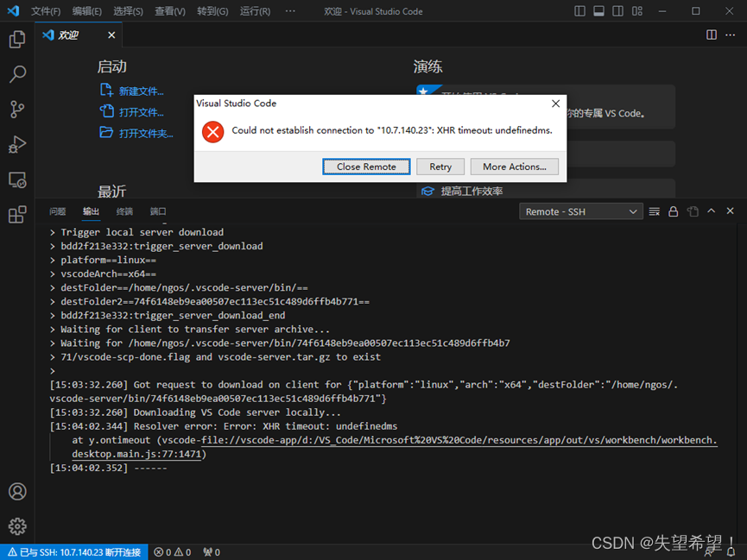The width and height of the screenshot is (747, 560).
Task: Open the Explorer view in activity bar
Action: click(17, 39)
